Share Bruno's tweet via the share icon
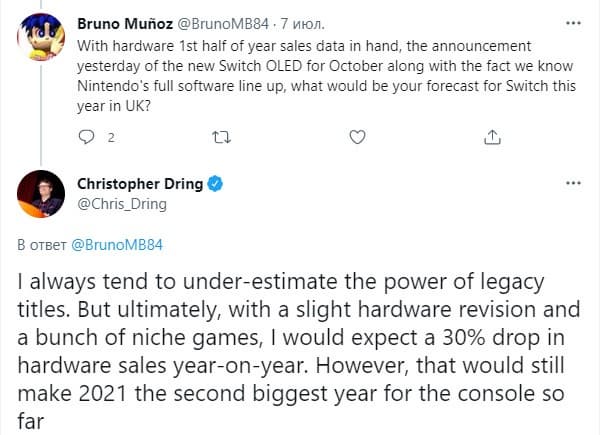Image resolution: width=609 pixels, height=435 pixels. (x=491, y=135)
